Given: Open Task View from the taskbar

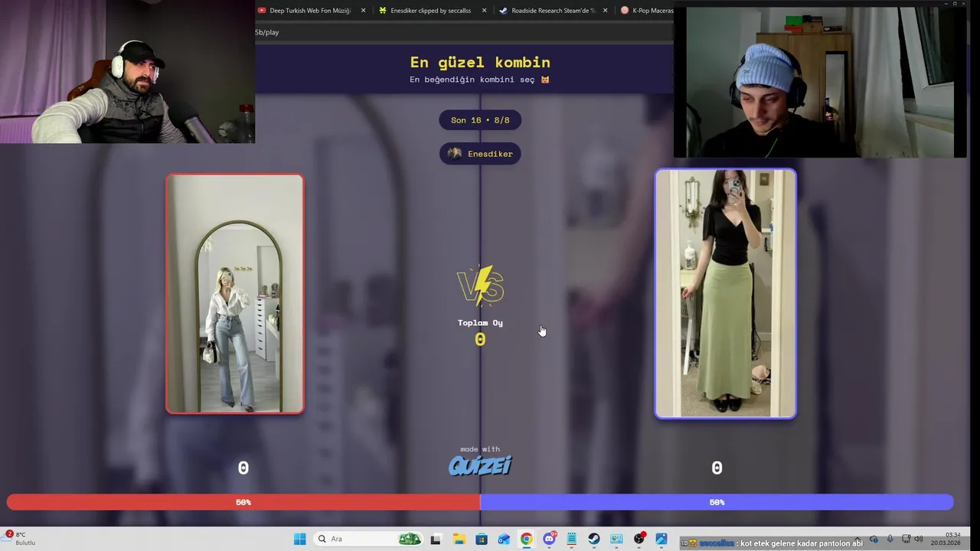Looking at the screenshot, I should [x=436, y=539].
